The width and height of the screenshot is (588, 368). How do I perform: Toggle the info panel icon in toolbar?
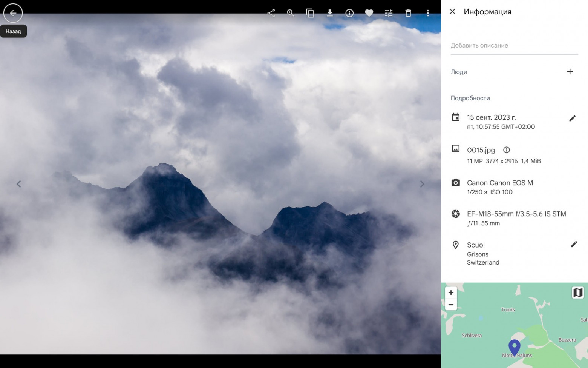click(x=349, y=13)
